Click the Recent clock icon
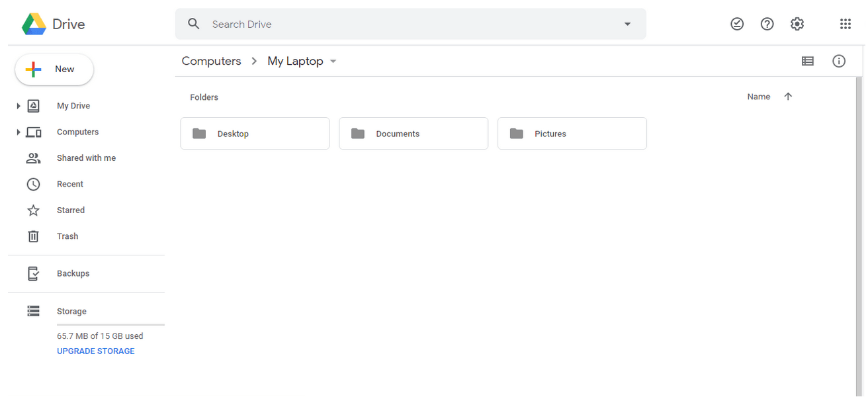 [x=33, y=184]
